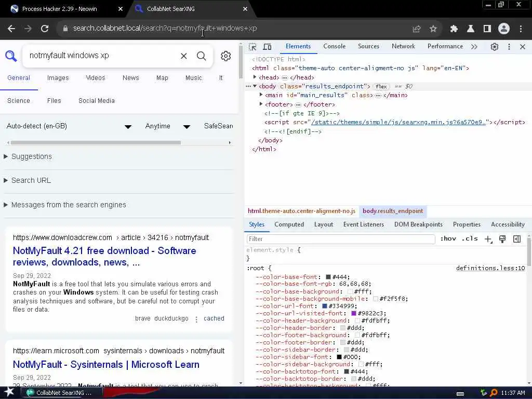Image resolution: width=532 pixels, height=399 pixels.
Task: Toggle computed styles sidebar icon
Action: coord(517,239)
